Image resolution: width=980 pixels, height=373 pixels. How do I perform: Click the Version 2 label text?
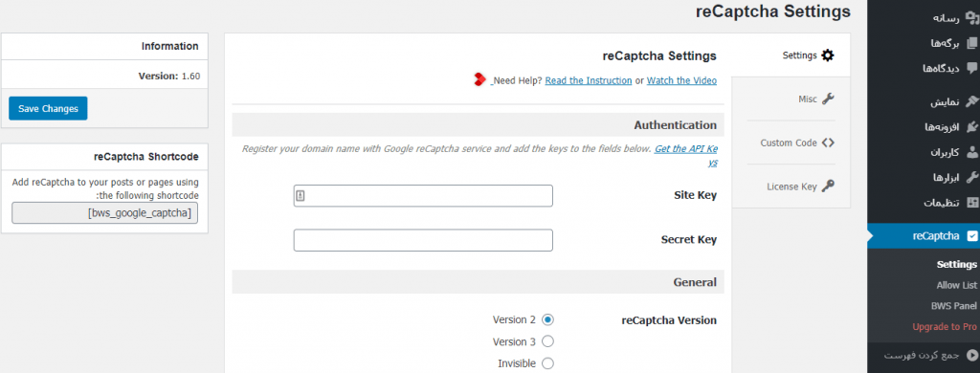(514, 319)
